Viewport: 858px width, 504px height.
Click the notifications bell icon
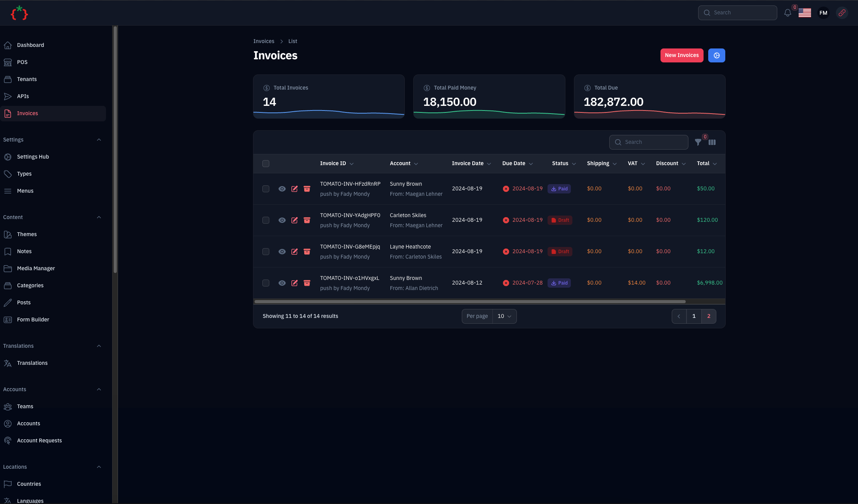[x=787, y=13]
